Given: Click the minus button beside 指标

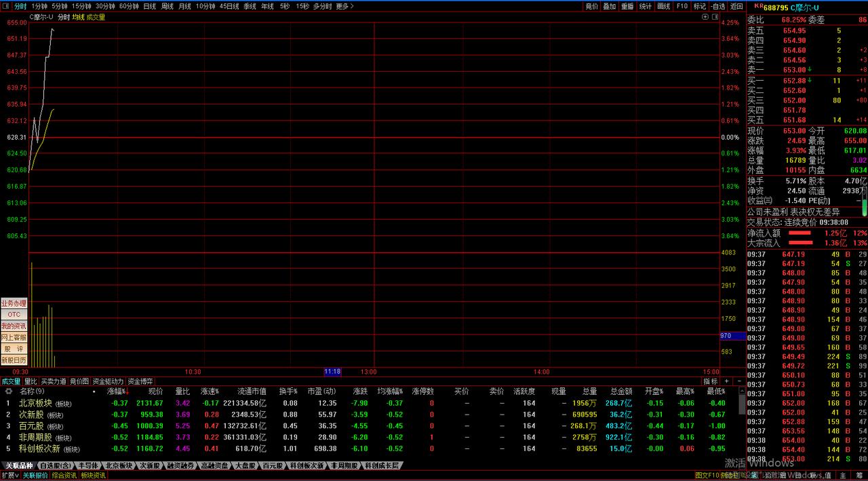Looking at the screenshot, I should (x=738, y=381).
